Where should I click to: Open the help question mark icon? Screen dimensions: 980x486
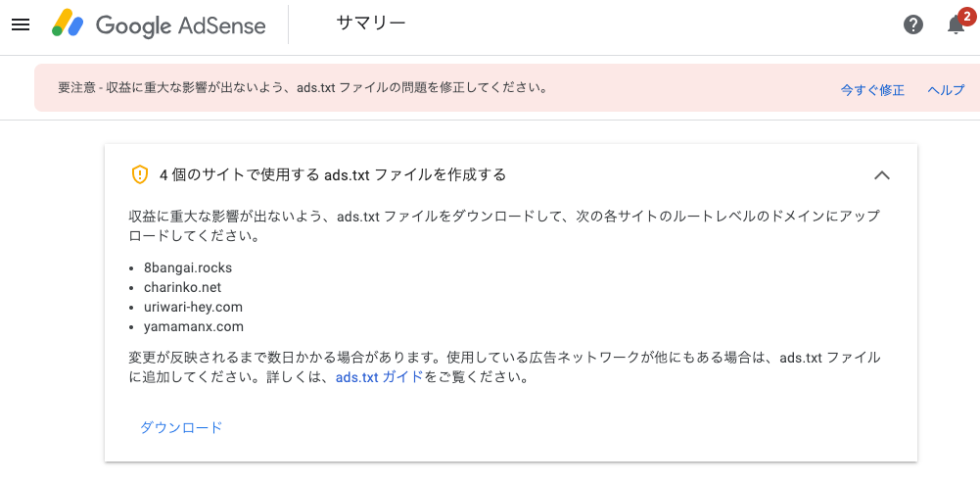[913, 25]
